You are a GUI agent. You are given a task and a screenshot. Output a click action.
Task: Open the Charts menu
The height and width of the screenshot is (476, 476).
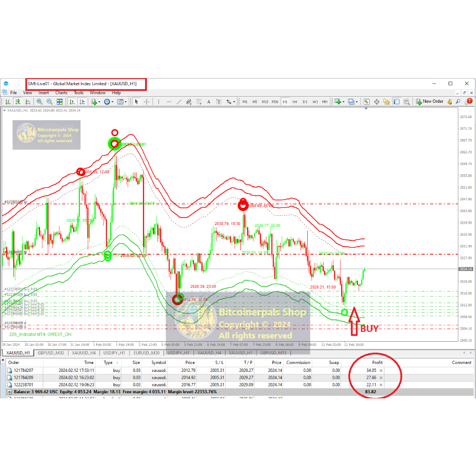(61, 93)
